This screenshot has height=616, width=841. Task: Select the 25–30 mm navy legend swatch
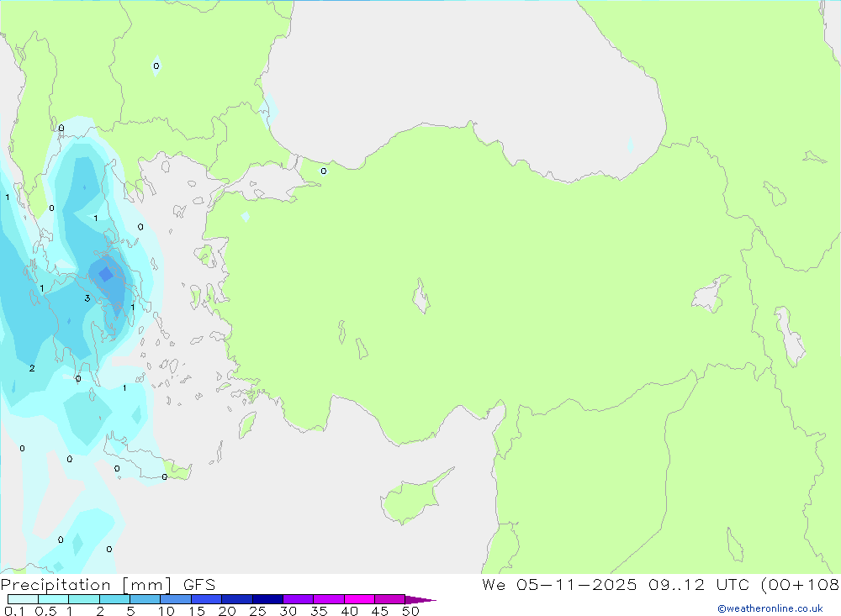coord(267,599)
